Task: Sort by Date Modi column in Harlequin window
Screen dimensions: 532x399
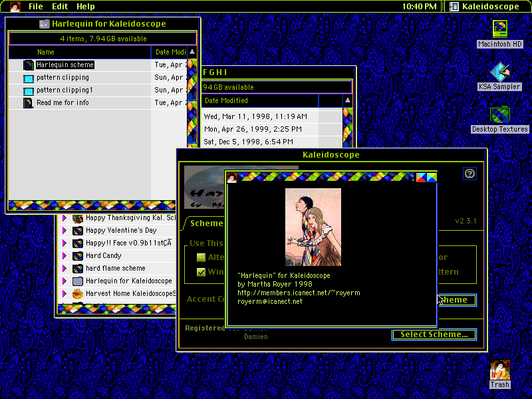Action: 170,53
